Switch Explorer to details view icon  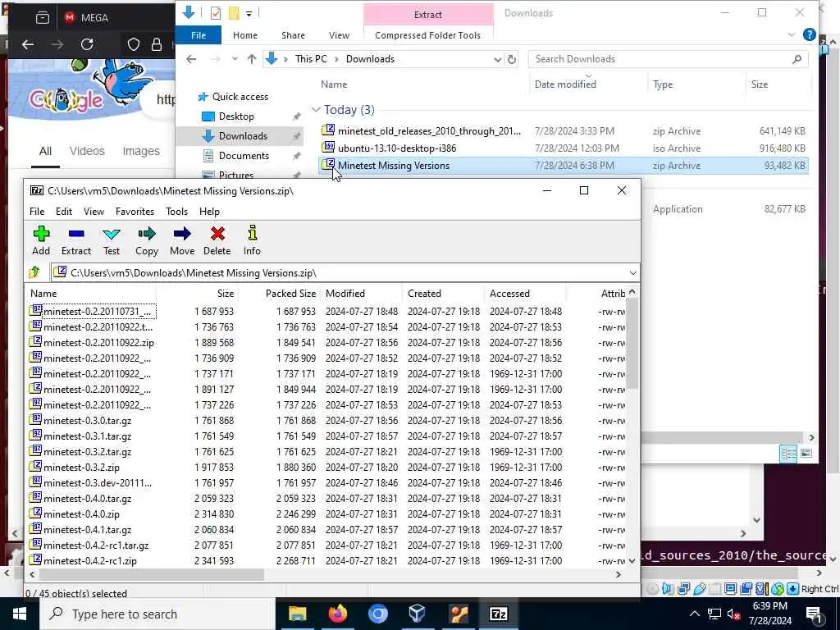point(788,454)
